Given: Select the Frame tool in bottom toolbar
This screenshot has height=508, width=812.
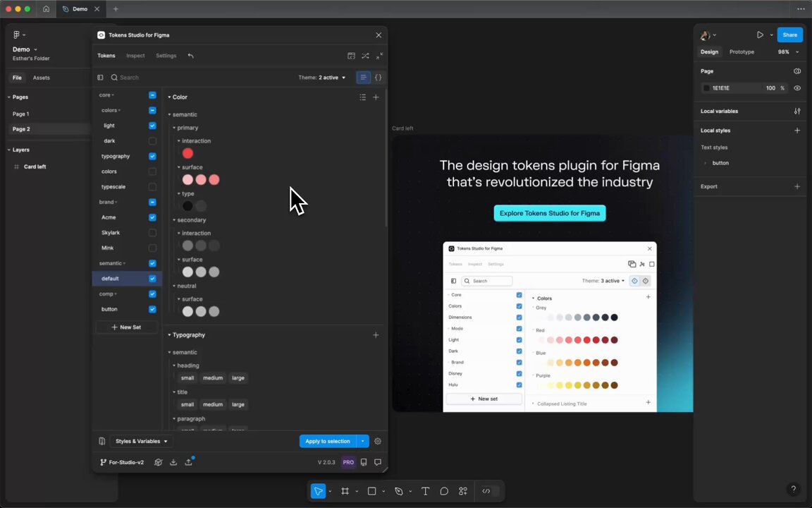Looking at the screenshot, I should (345, 491).
